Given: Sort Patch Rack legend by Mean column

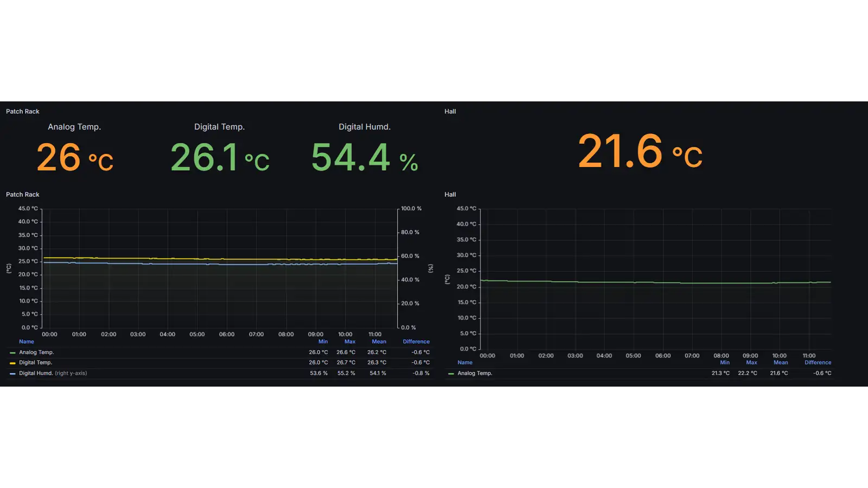Looking at the screenshot, I should click(x=379, y=342).
